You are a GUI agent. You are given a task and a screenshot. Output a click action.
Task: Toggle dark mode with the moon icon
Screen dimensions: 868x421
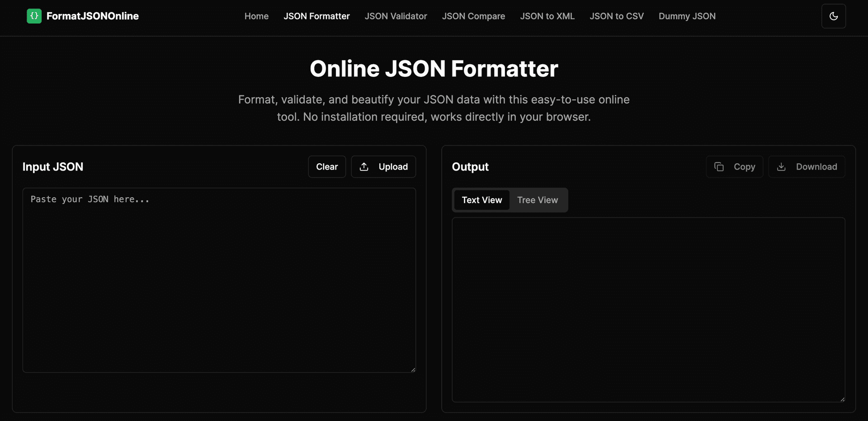click(x=833, y=16)
